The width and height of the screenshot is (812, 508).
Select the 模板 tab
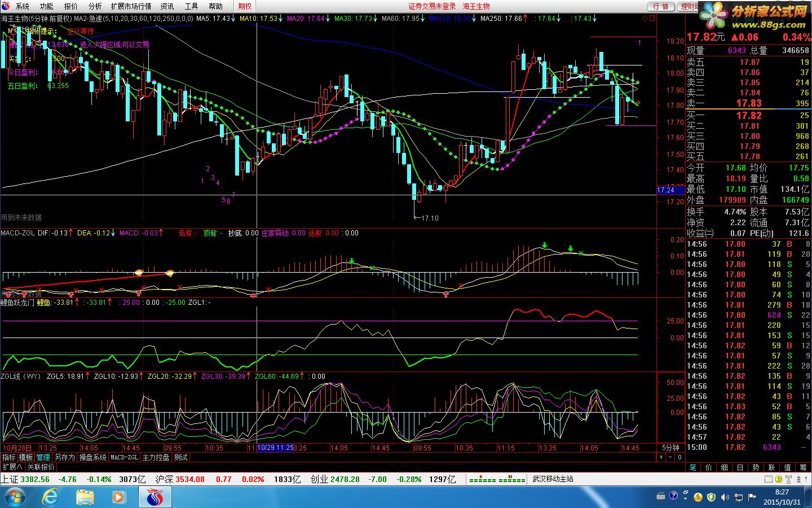point(26,457)
